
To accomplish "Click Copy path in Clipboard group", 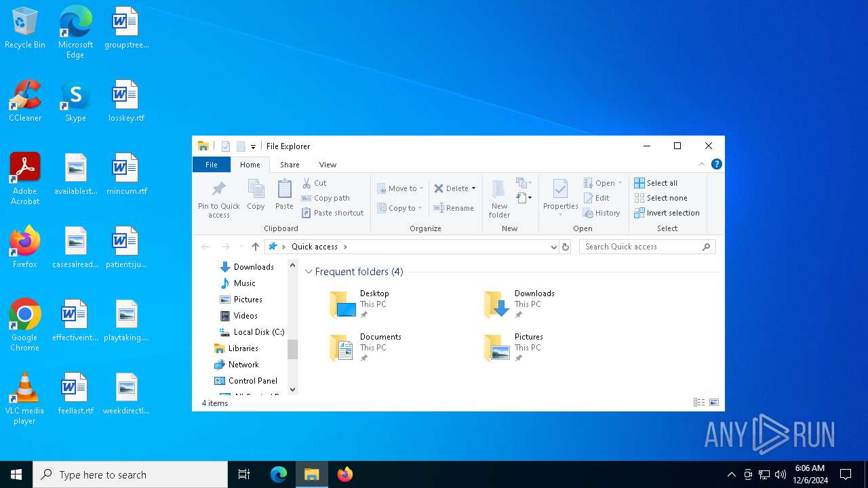I will click(x=325, y=198).
